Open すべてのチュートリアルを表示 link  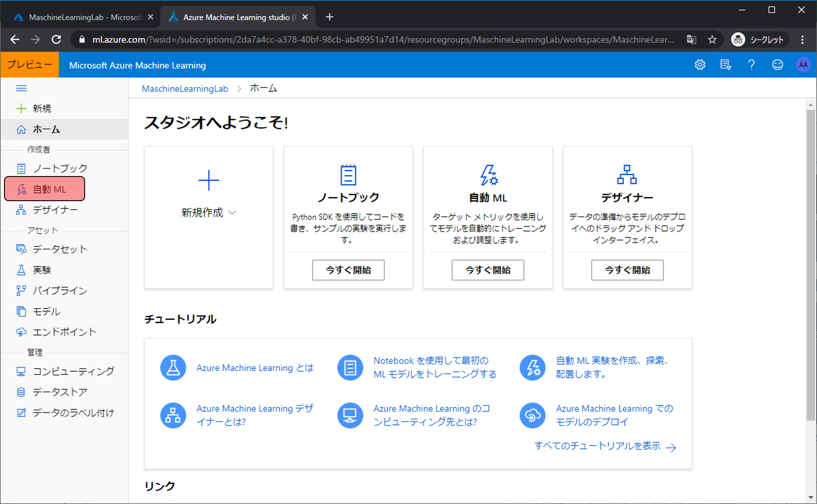pyautogui.click(x=604, y=446)
